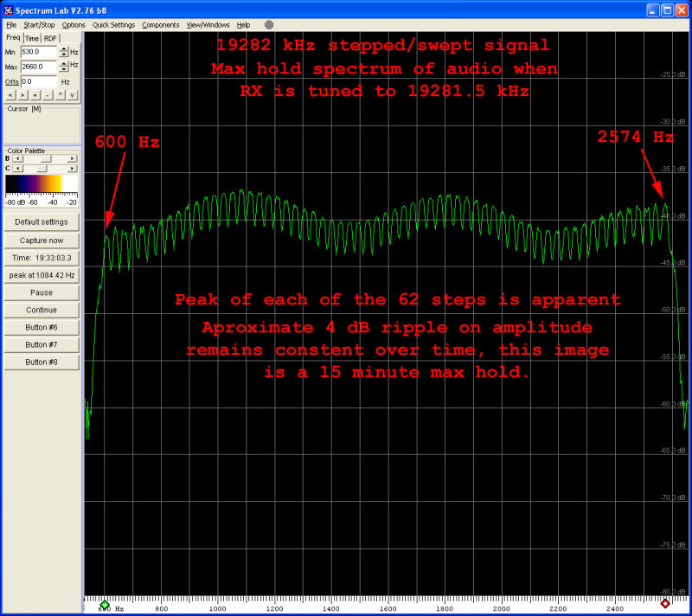Open the Components menu
Image resolution: width=692 pixels, height=616 pixels.
coord(161,25)
